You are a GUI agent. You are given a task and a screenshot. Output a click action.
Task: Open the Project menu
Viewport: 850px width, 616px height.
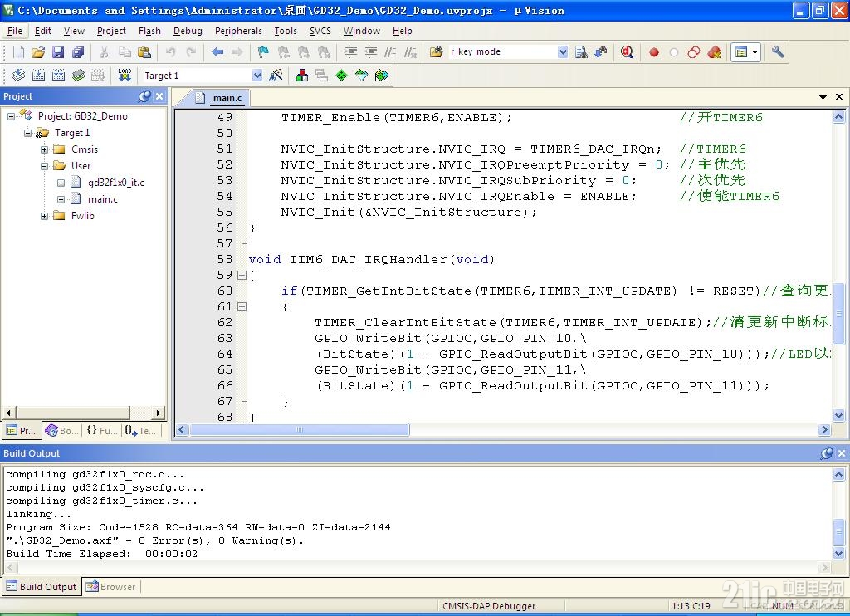(111, 31)
